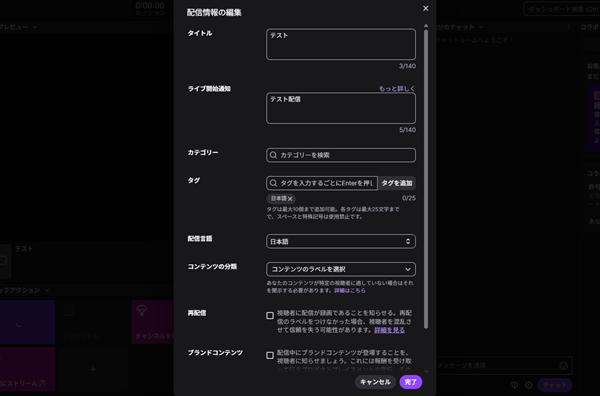
Task: Click the dialog's vertical scrollbar
Action: coord(426,179)
